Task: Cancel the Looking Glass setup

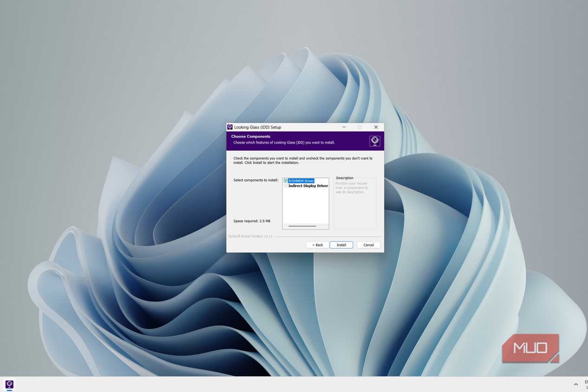Action: point(368,245)
